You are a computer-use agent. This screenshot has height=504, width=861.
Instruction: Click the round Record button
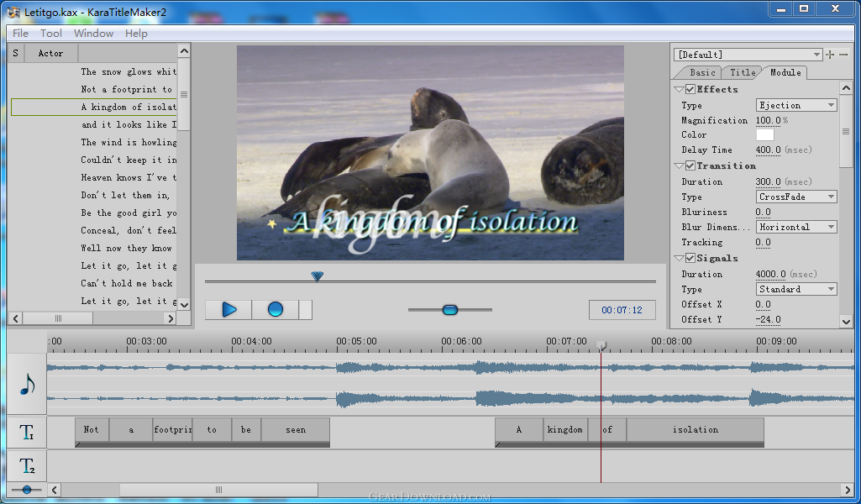(275, 310)
